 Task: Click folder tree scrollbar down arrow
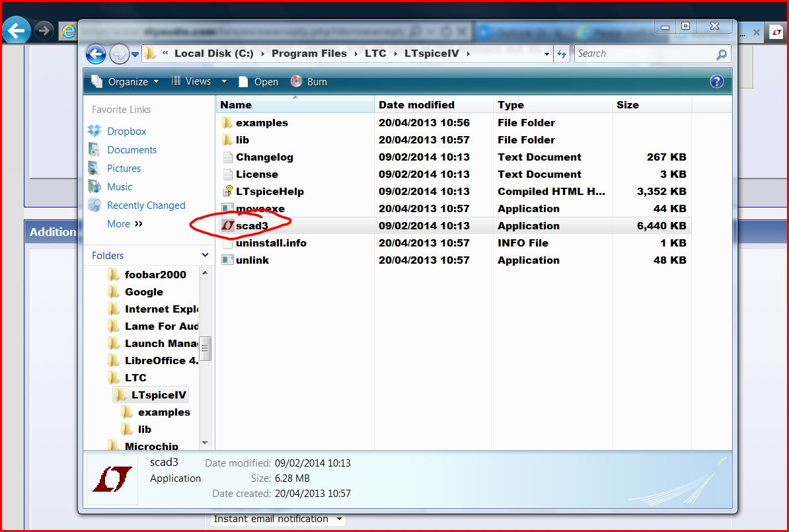[x=205, y=443]
